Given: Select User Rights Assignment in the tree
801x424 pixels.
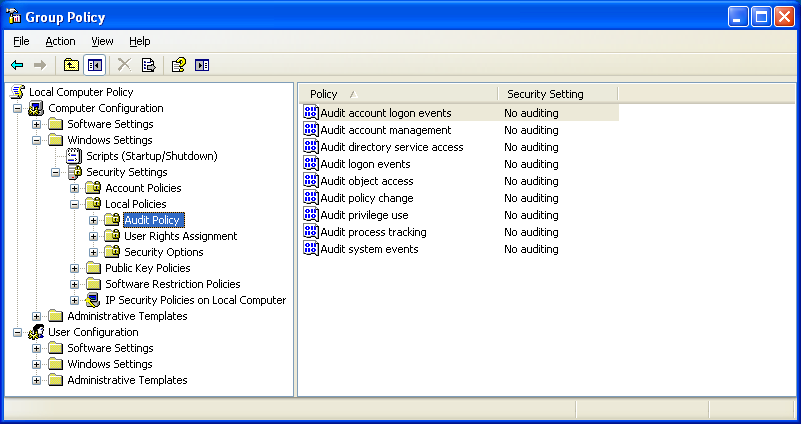Looking at the screenshot, I should (x=180, y=236).
